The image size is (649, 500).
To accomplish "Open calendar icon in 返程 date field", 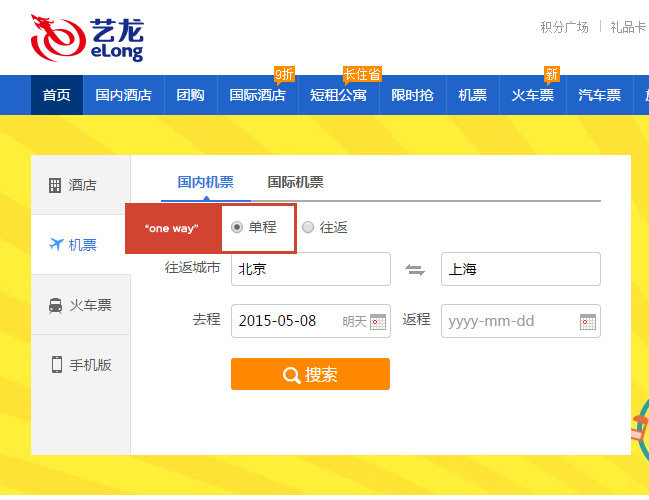I will (x=588, y=322).
